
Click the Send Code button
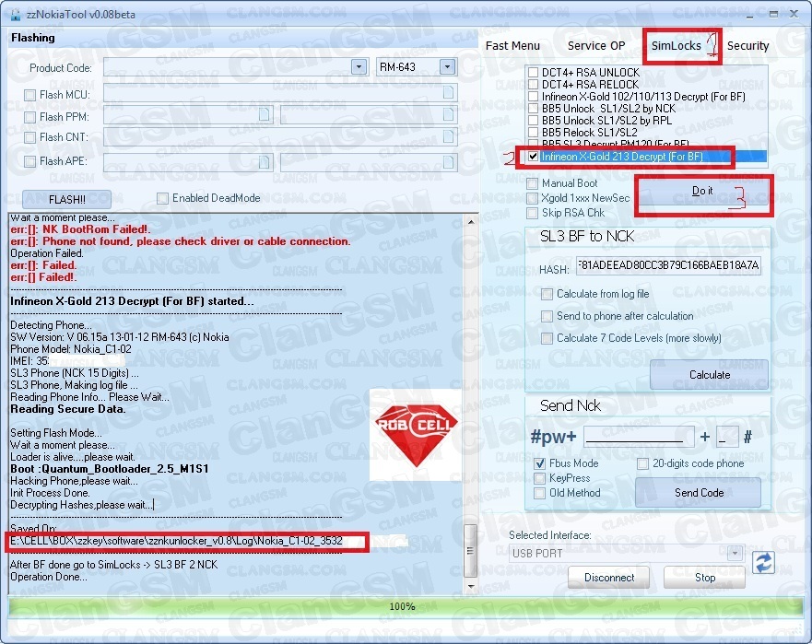point(699,492)
